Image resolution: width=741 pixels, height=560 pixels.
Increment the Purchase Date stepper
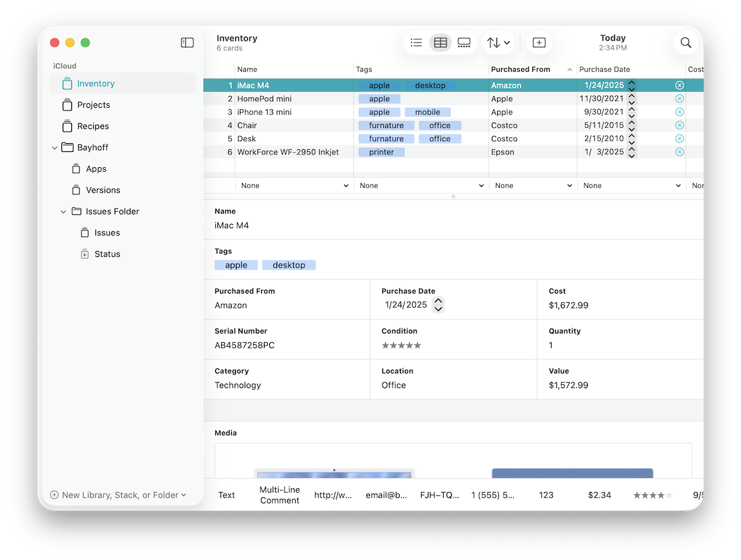pyautogui.click(x=438, y=301)
